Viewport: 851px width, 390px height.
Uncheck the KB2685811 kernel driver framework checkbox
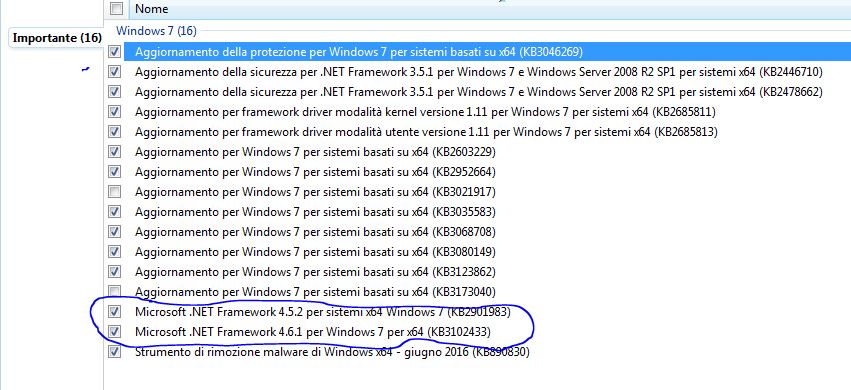(x=115, y=112)
